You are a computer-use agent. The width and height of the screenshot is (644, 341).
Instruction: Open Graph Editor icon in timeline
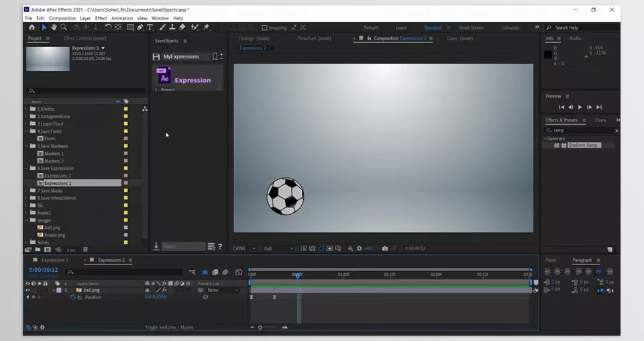pyautogui.click(x=239, y=272)
